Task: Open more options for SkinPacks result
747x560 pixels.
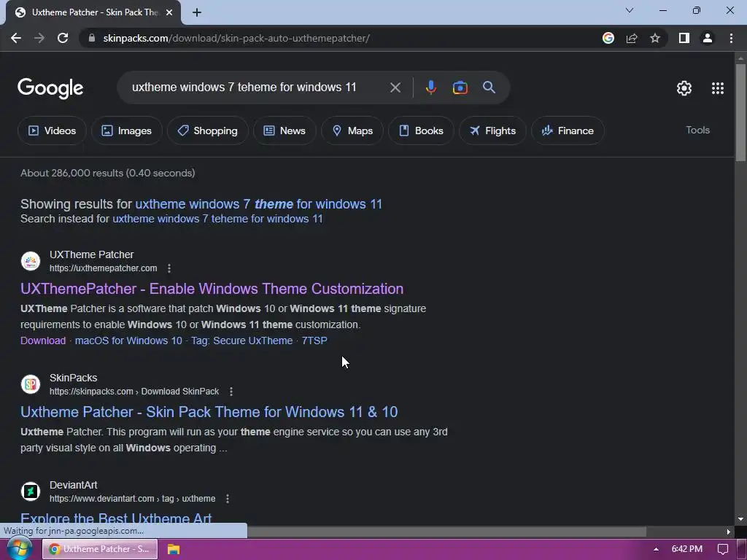Action: (x=231, y=392)
